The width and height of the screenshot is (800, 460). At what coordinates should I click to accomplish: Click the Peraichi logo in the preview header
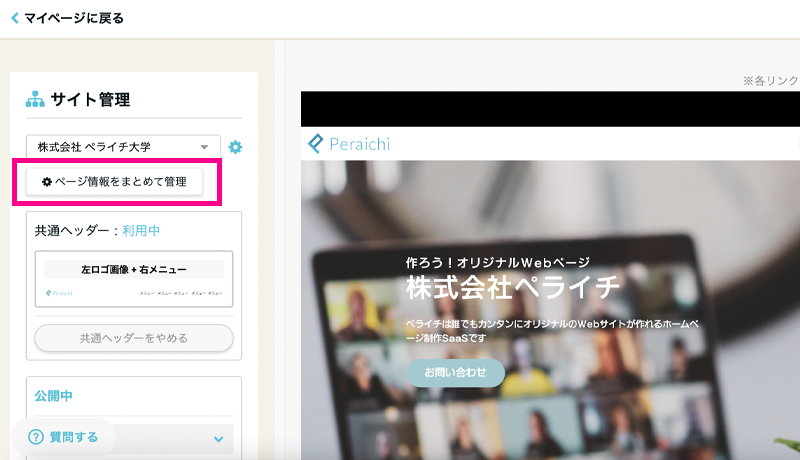349,144
